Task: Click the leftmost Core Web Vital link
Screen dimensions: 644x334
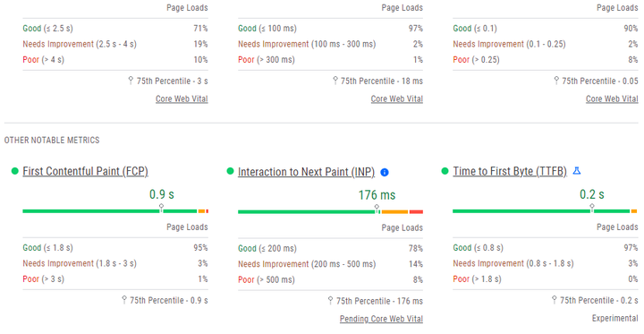Action: pos(182,98)
